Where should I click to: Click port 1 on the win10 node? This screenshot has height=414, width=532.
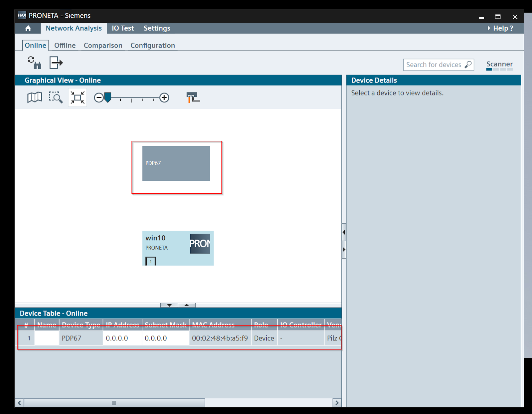click(151, 261)
